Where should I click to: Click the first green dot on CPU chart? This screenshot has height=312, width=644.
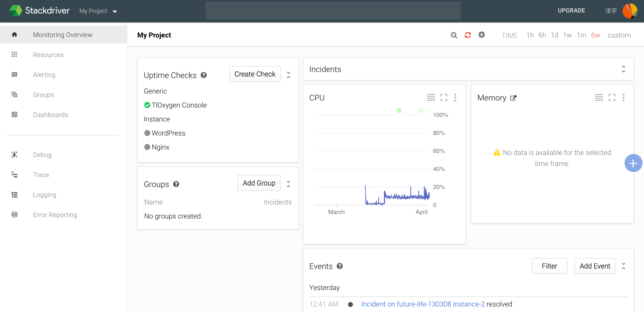(x=399, y=110)
